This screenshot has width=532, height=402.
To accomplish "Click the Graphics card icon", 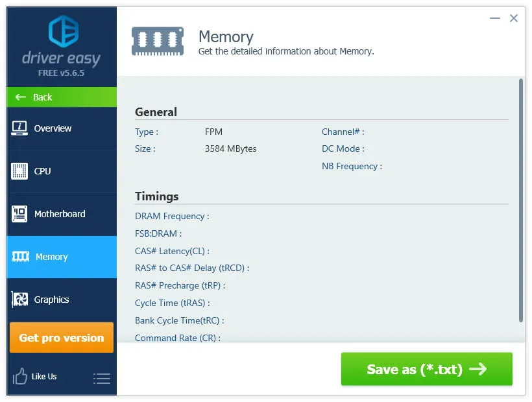I will coord(20,300).
